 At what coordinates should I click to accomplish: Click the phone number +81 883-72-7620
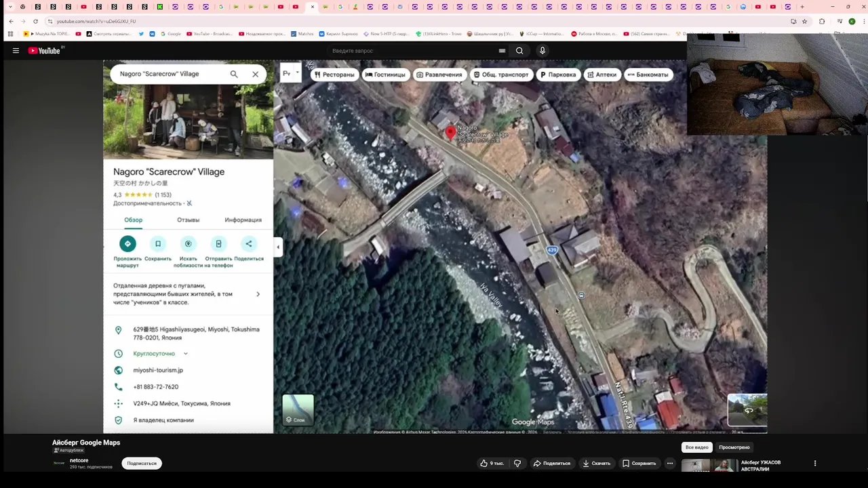(156, 387)
